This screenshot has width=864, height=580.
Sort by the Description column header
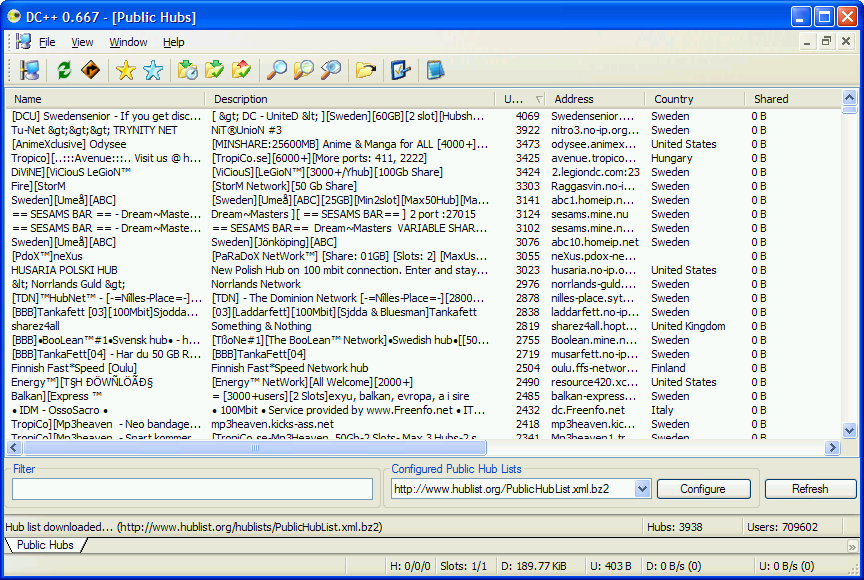[x=350, y=99]
